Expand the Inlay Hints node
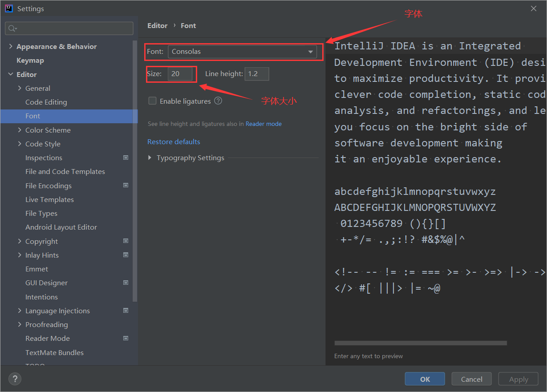The image size is (547, 392). [x=20, y=255]
